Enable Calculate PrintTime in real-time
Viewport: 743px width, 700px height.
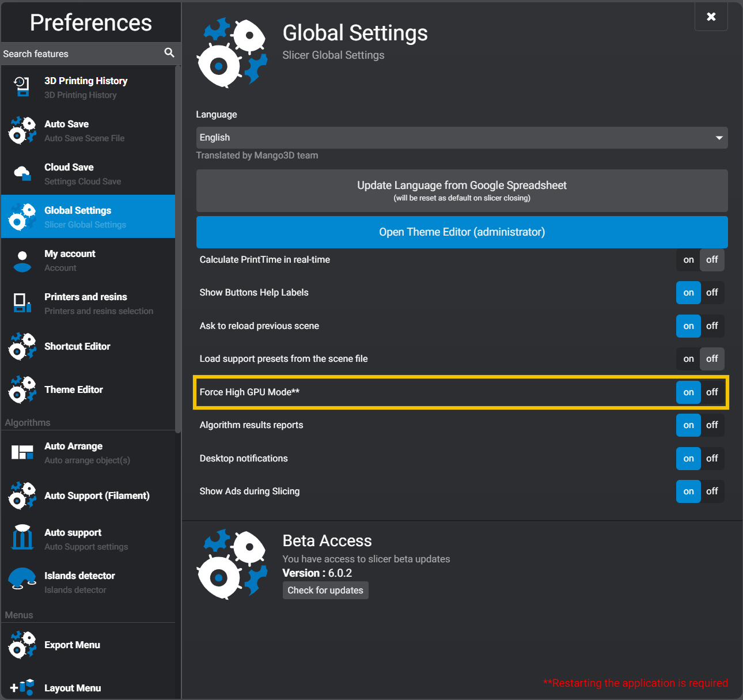pyautogui.click(x=688, y=260)
